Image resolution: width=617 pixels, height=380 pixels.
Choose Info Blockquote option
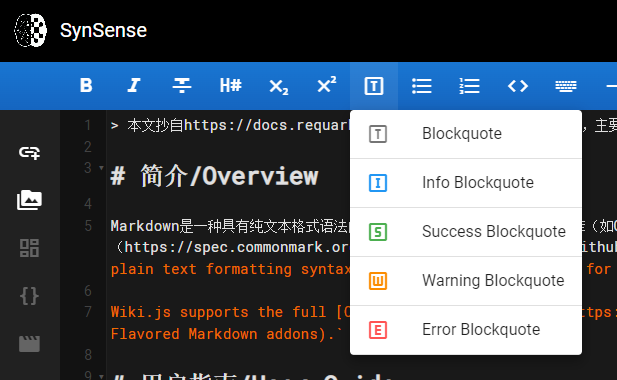click(466, 183)
